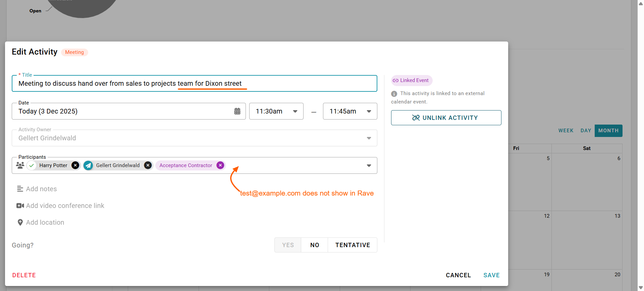Click SAVE to save the activity
The image size is (644, 291).
point(491,275)
